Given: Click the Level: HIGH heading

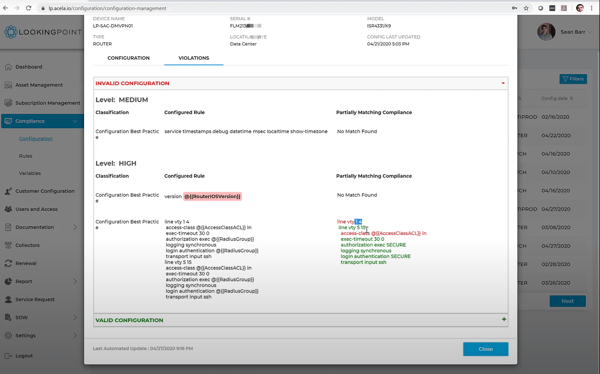Looking at the screenshot, I should 116,163.
